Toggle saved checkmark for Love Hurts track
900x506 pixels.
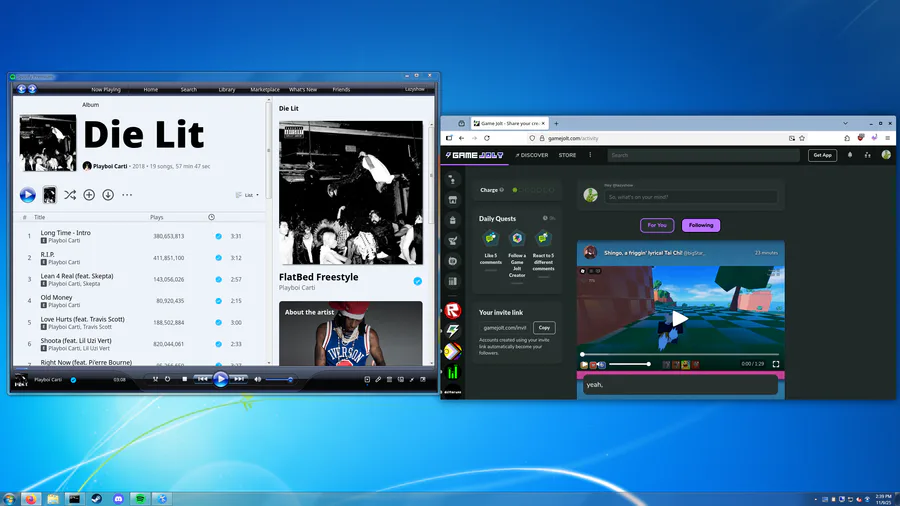[x=218, y=322]
